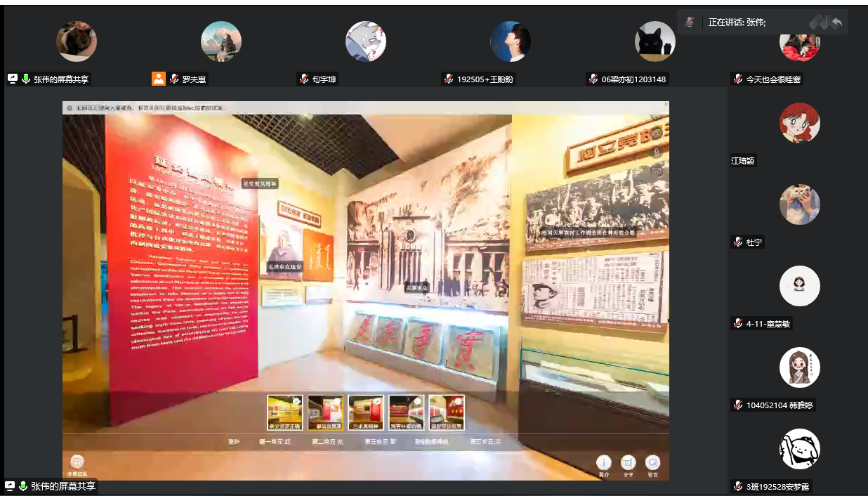Open the round scene list icon bottom-left

coord(77,462)
